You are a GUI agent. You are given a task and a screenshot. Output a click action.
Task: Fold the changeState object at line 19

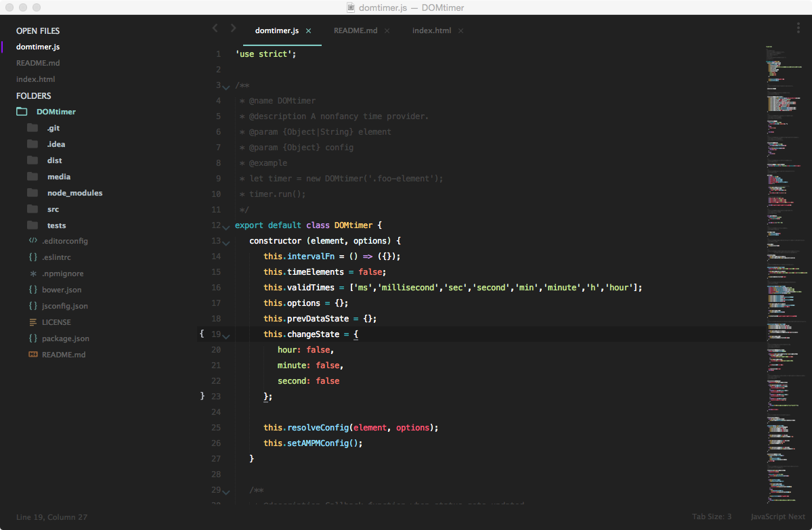(226, 336)
